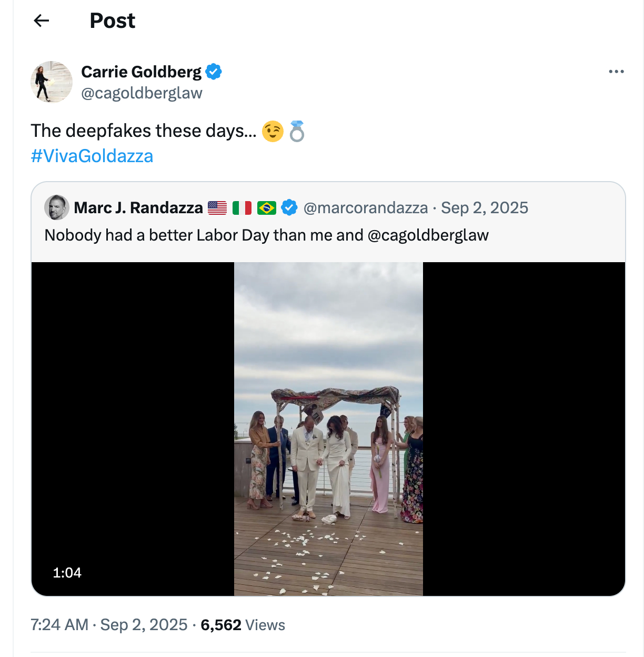Click Carrie Goldberg's blue verified badge
This screenshot has width=644, height=657.
(x=214, y=72)
